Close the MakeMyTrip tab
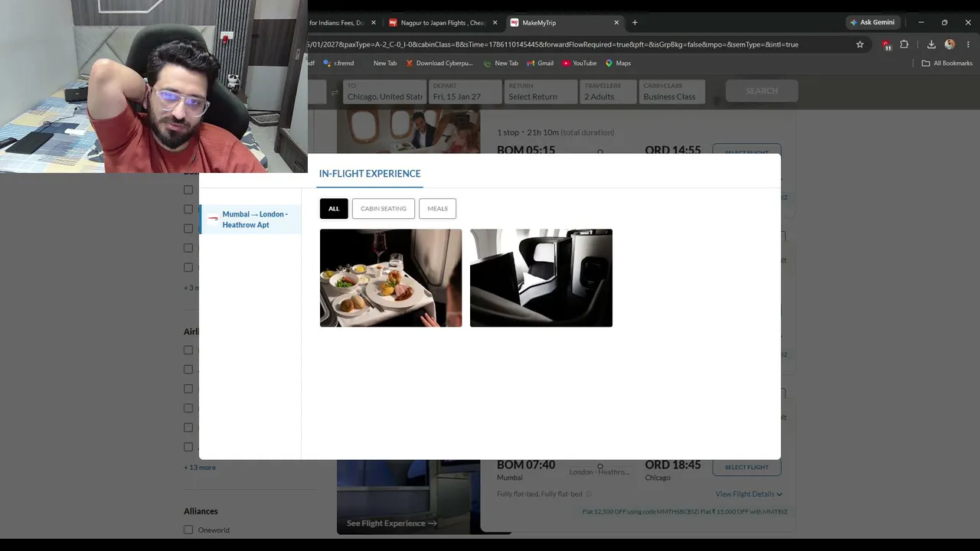The width and height of the screenshot is (980, 551). tap(616, 23)
